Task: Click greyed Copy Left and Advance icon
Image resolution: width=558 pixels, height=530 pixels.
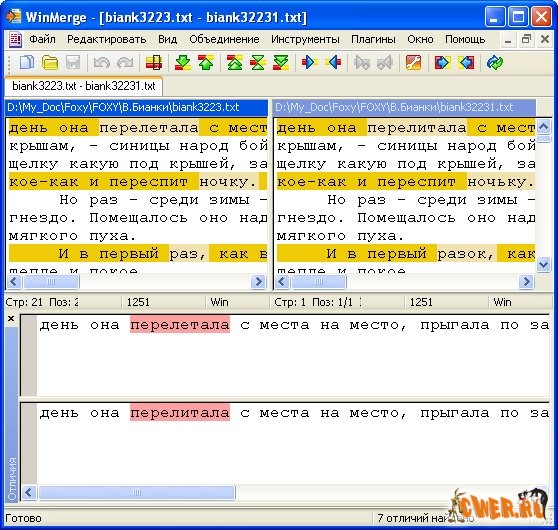Action: coord(385,63)
